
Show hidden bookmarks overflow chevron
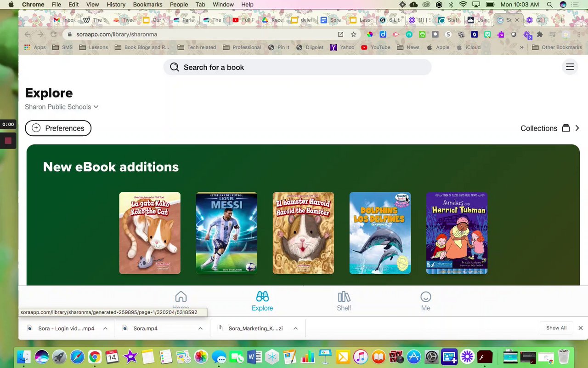[x=522, y=47]
